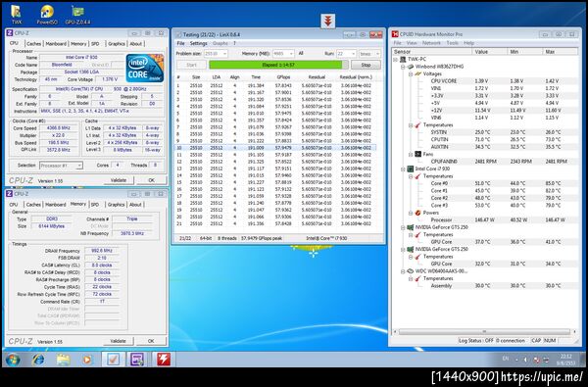Image resolution: width=588 pixels, height=387 pixels.
Task: Click the taskbar clock
Action: (x=566, y=360)
